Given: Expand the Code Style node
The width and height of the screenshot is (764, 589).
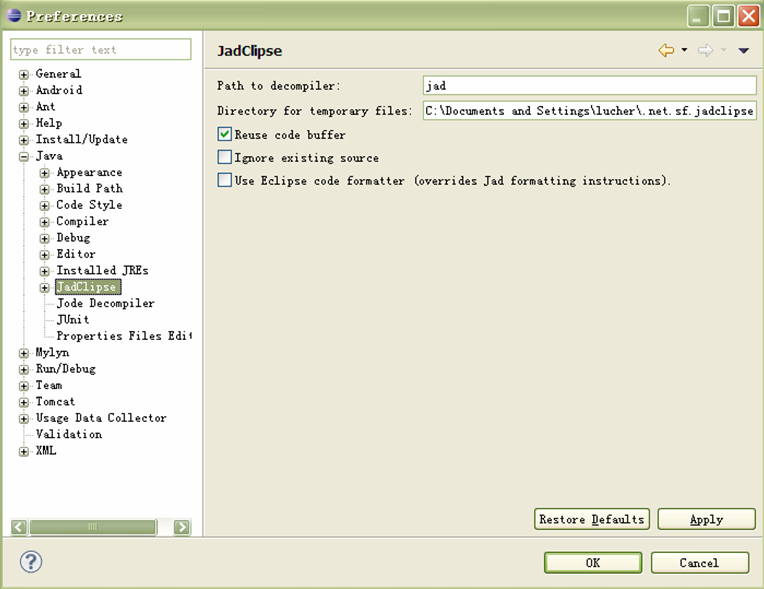Looking at the screenshot, I should pos(44,206).
